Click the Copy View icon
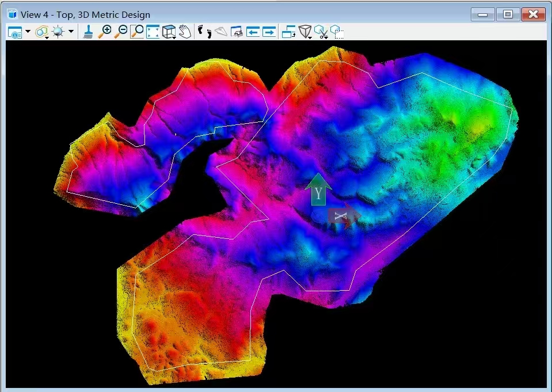The width and height of the screenshot is (552, 392). 288,32
